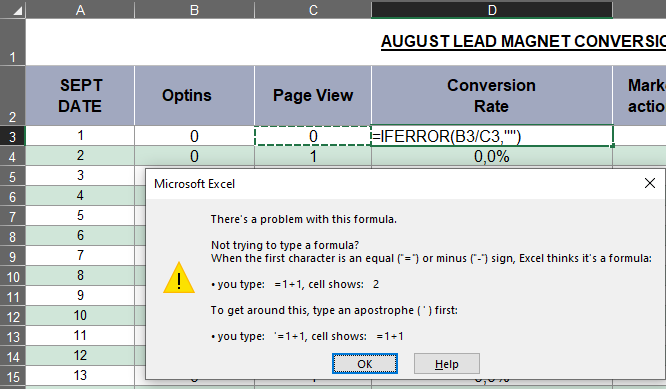The width and height of the screenshot is (666, 389).
Task: Select row 15 header
Action: click(13, 376)
